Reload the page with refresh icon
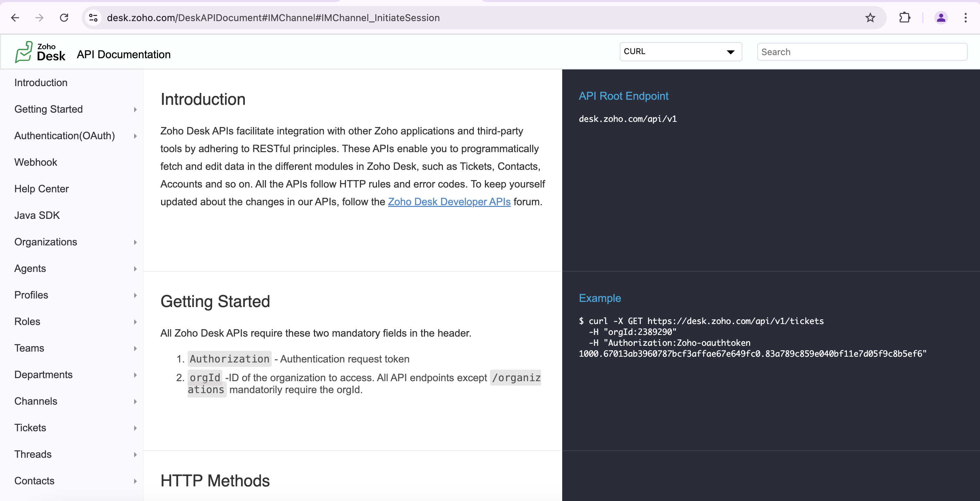This screenshot has height=501, width=980. 64,17
